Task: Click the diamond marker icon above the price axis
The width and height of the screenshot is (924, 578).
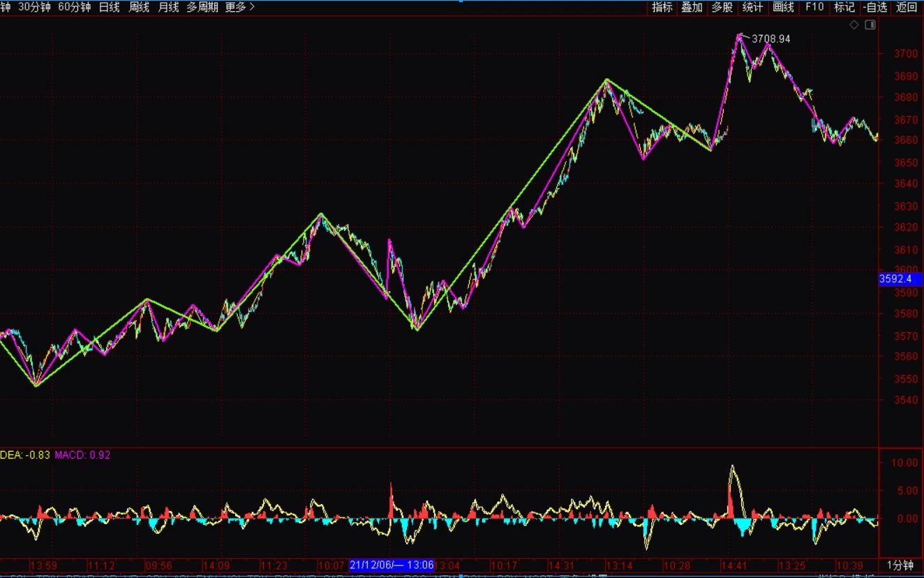Action: tap(854, 24)
